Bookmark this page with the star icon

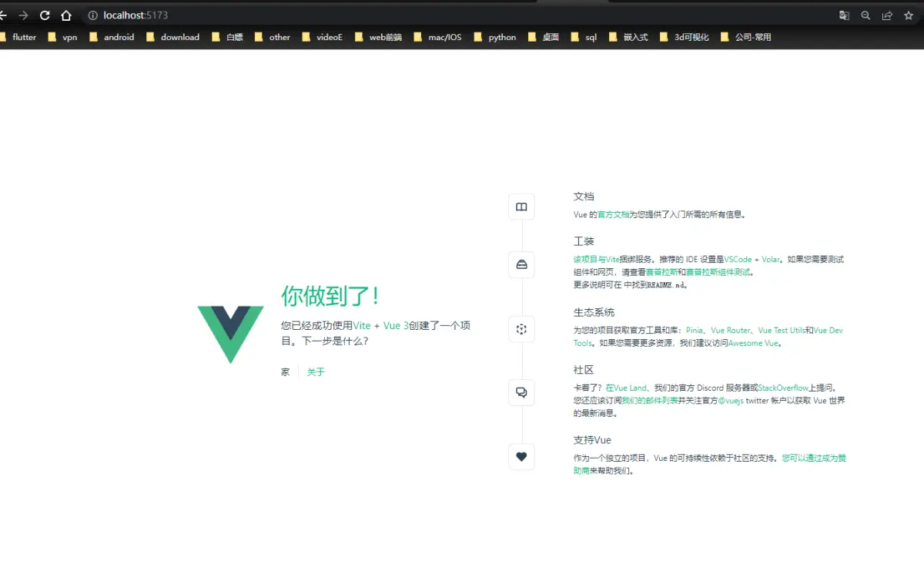909,15
